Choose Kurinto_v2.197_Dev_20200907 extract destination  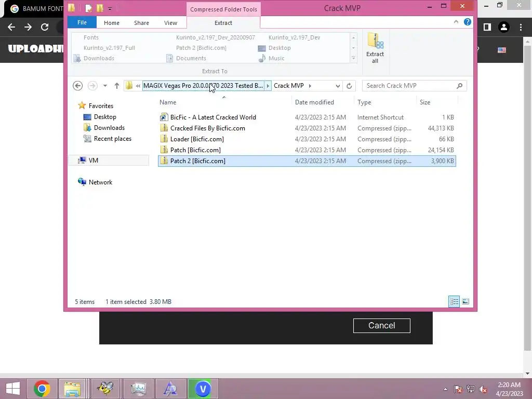(216, 37)
